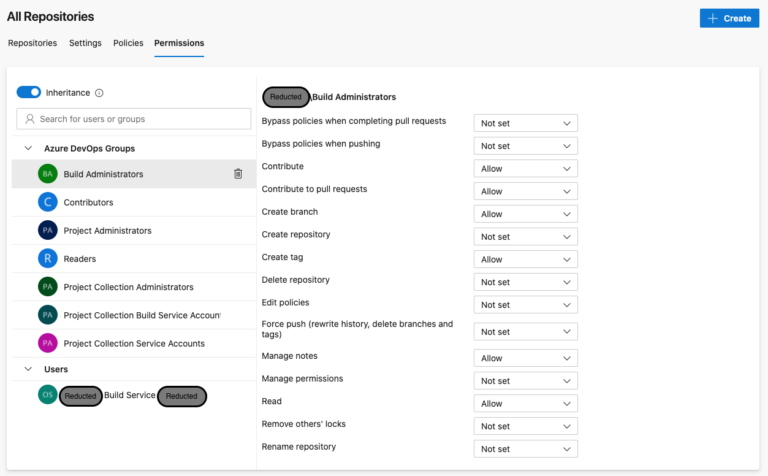Click the All Repositories heading
The height and width of the screenshot is (476, 768).
pyautogui.click(x=50, y=17)
